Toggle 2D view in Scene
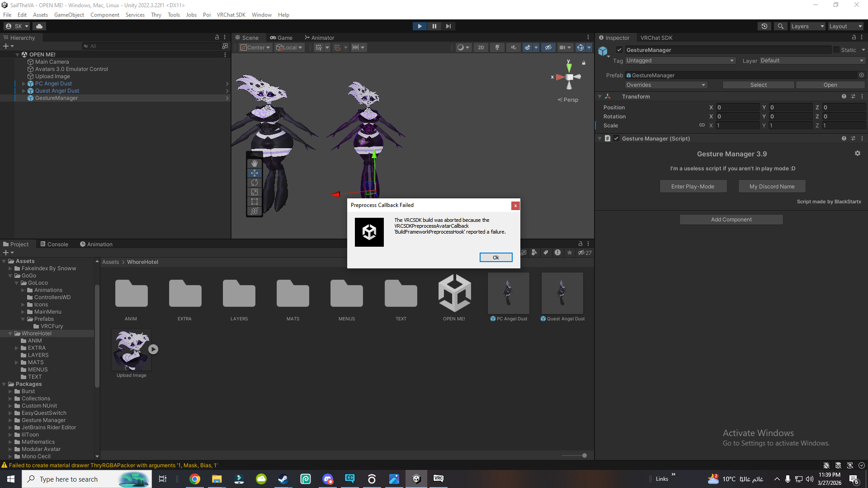 (481, 47)
